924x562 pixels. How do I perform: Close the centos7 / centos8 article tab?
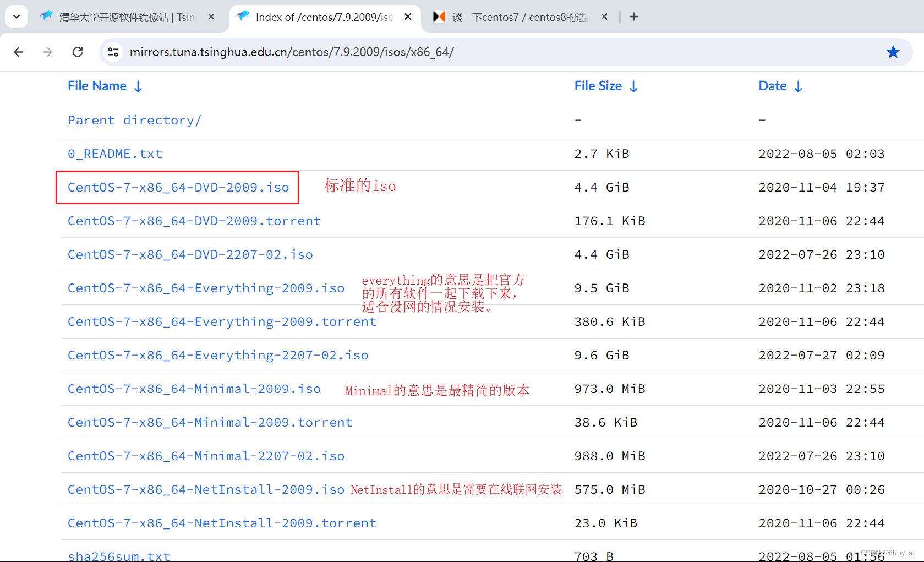click(604, 17)
